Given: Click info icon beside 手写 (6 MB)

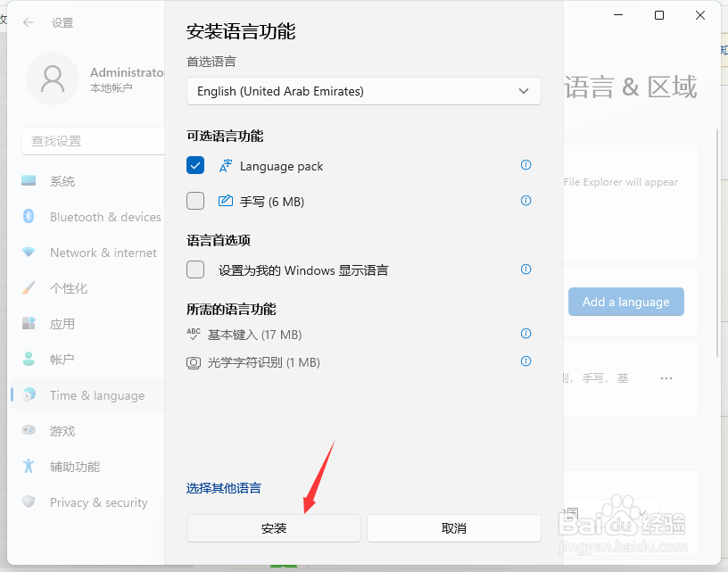Looking at the screenshot, I should point(526,201).
